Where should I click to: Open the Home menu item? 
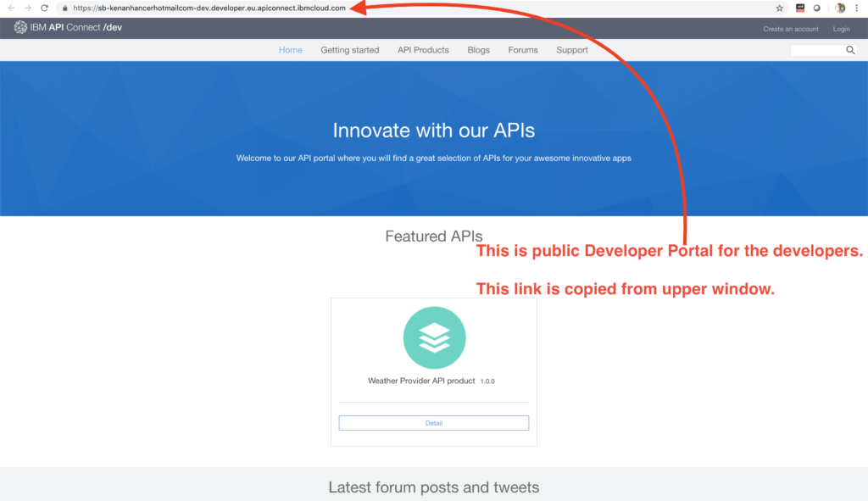tap(291, 50)
